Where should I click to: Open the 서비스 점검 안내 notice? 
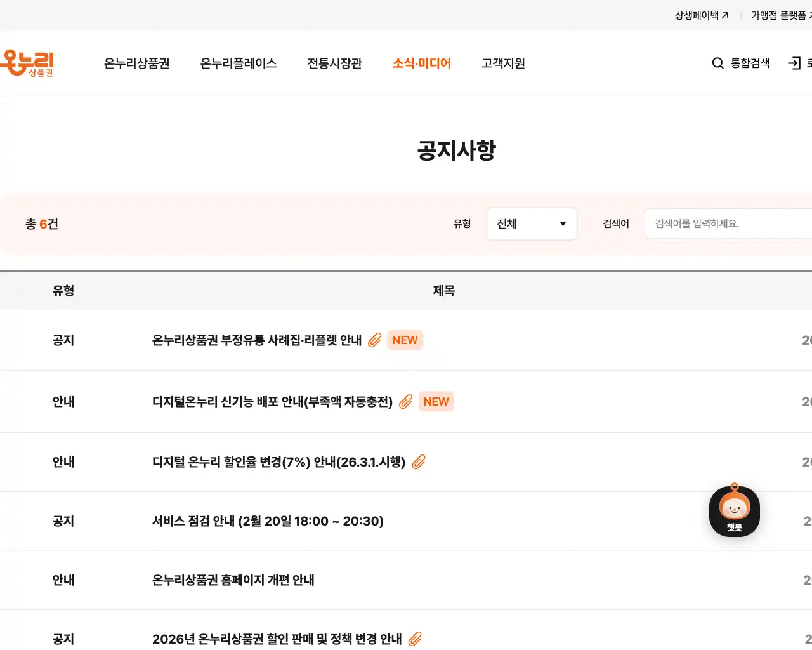click(267, 521)
